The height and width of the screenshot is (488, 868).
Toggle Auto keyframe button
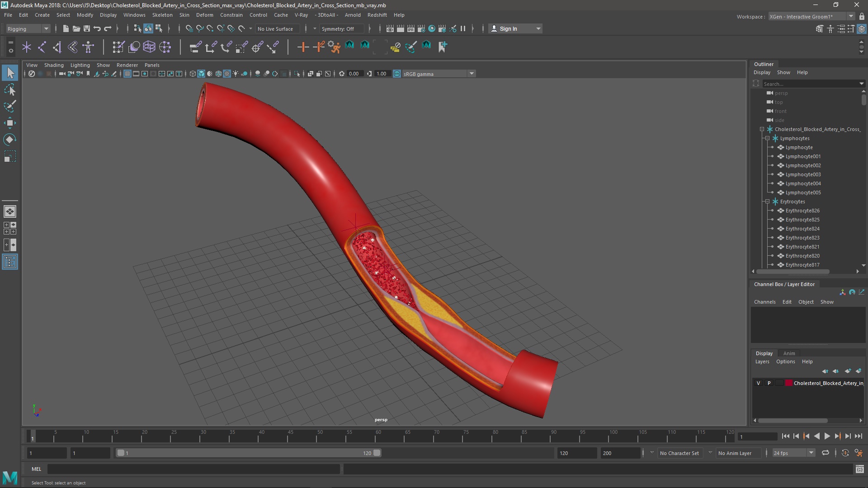(845, 453)
